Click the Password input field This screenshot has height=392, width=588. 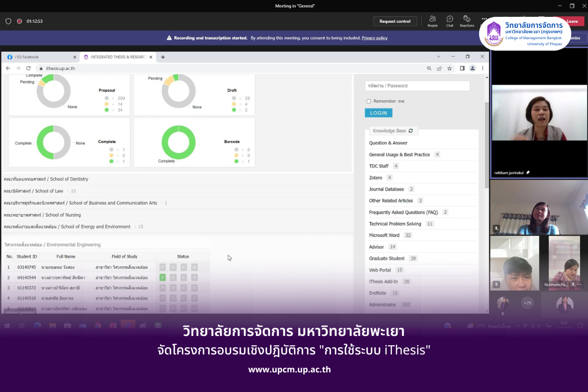417,85
